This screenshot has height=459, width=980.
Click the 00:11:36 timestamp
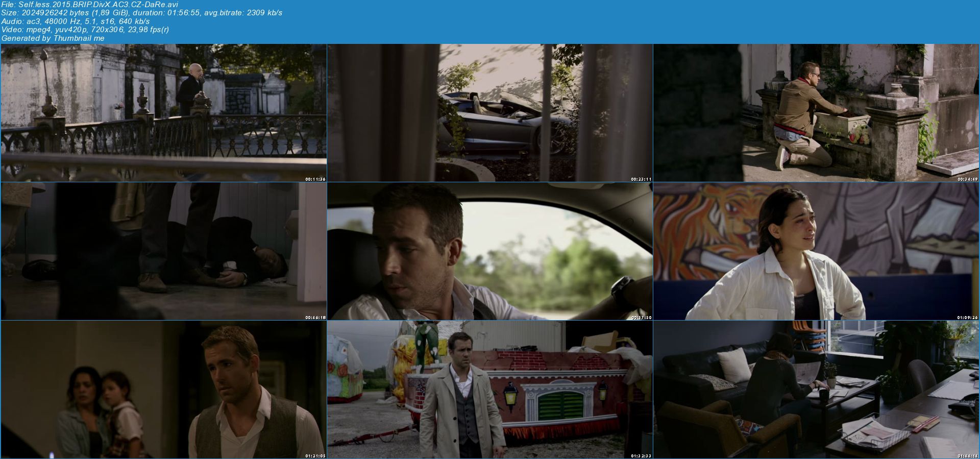[315, 179]
